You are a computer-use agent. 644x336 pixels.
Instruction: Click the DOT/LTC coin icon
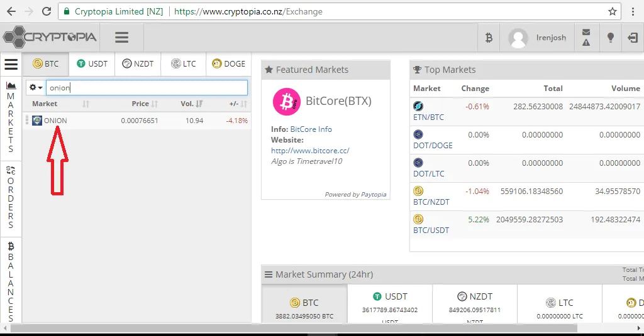[x=418, y=163]
